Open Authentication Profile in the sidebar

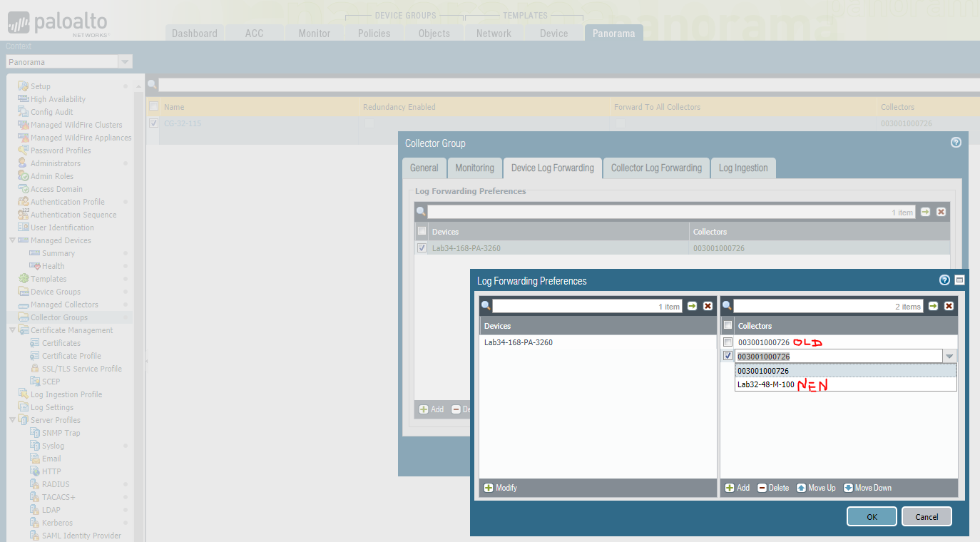[67, 202]
